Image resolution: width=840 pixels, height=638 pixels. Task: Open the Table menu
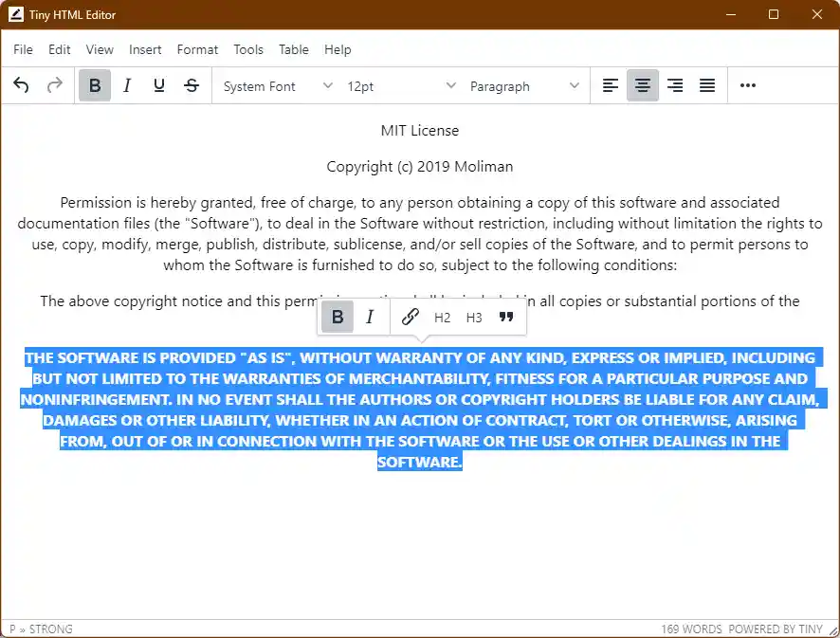click(294, 49)
